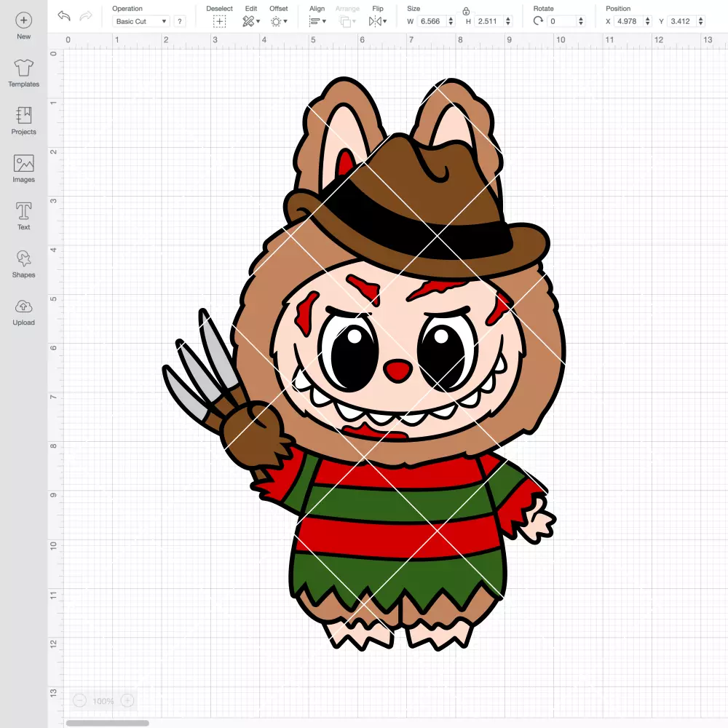This screenshot has height=728, width=728.
Task: Click the Rotate angle field
Action: coord(562,21)
